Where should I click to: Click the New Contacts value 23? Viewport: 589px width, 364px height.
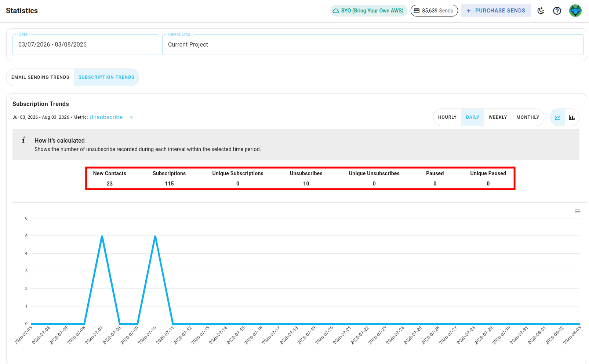[x=110, y=184]
